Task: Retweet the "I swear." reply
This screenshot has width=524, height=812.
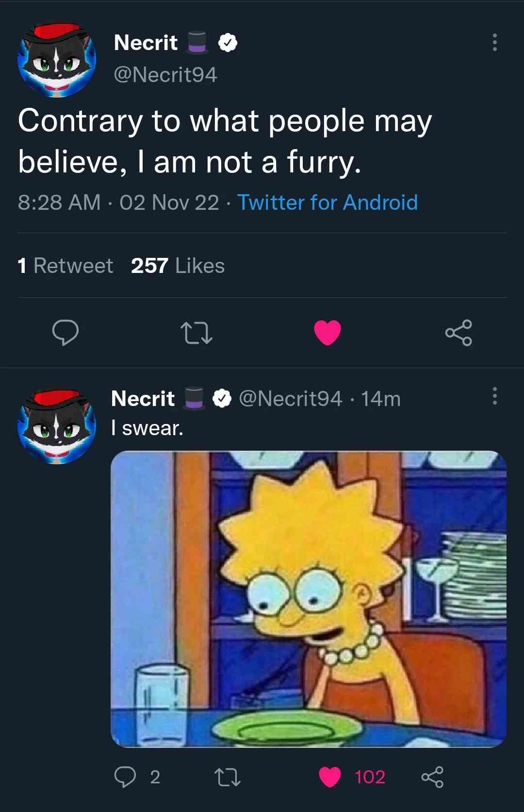Action: coord(227,777)
